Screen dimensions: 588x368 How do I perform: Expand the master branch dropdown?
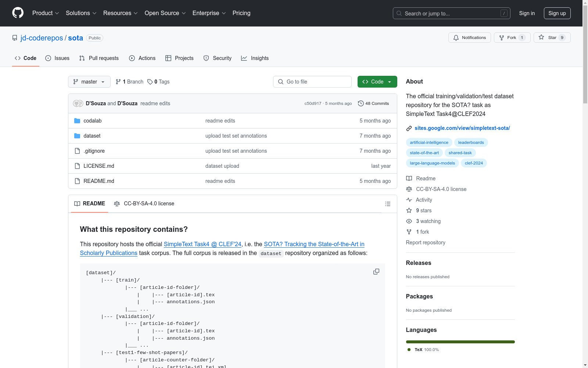click(89, 82)
